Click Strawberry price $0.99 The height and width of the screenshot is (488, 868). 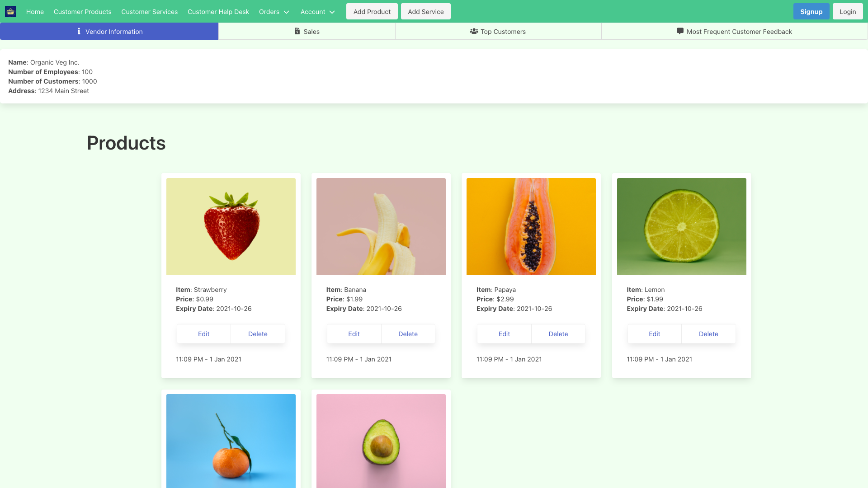point(204,299)
